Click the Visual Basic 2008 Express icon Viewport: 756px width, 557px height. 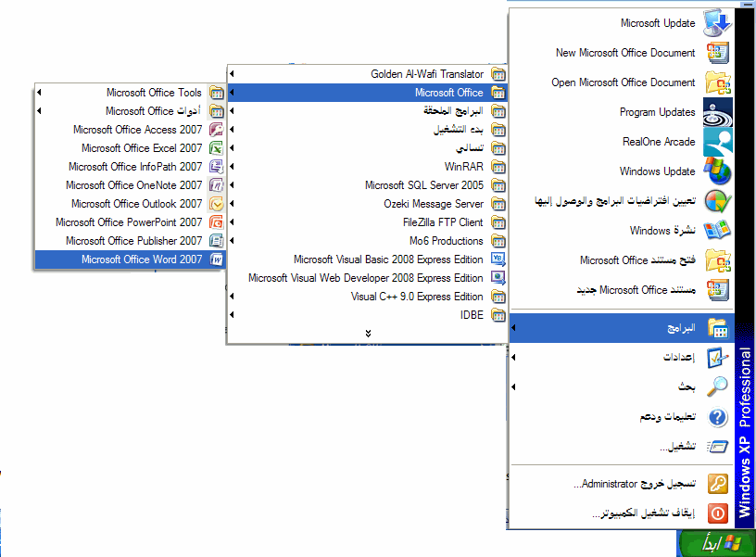pyautogui.click(x=498, y=260)
